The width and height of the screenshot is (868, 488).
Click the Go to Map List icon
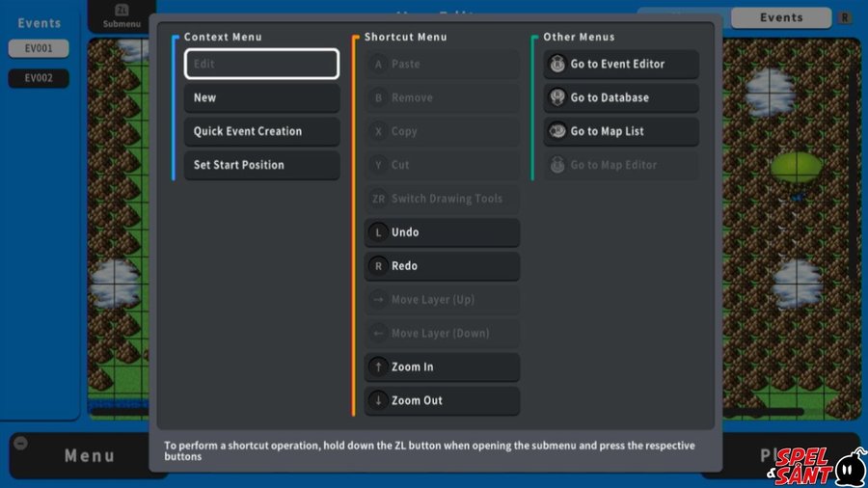tap(557, 132)
